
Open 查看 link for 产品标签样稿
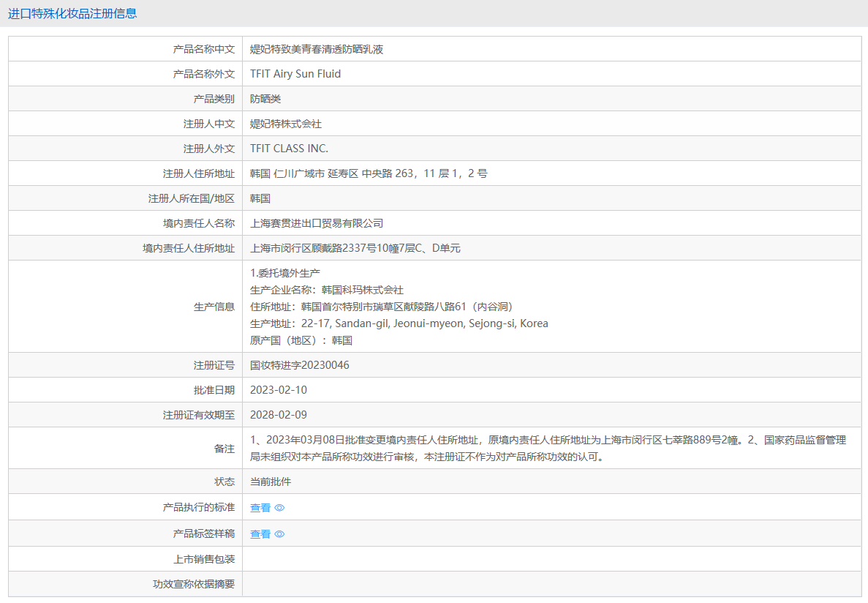(260, 534)
